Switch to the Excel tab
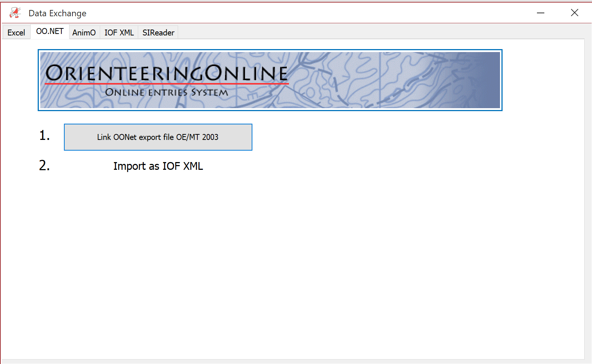Image resolution: width=592 pixels, height=364 pixels. (x=16, y=32)
